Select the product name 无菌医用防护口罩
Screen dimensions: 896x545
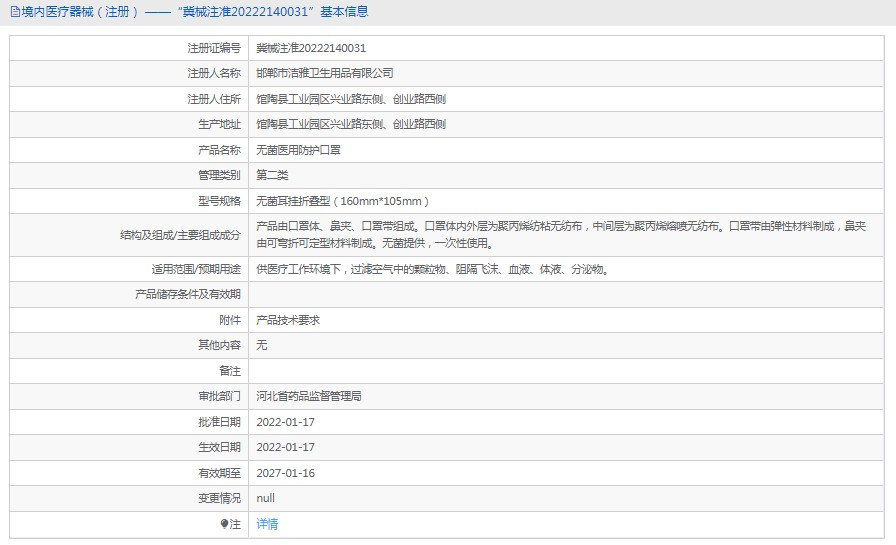click(300, 150)
